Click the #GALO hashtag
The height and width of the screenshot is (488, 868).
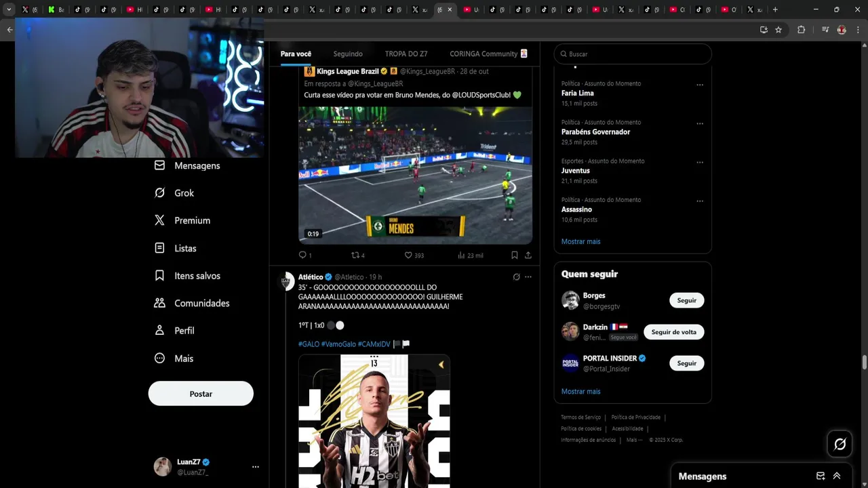click(x=309, y=344)
